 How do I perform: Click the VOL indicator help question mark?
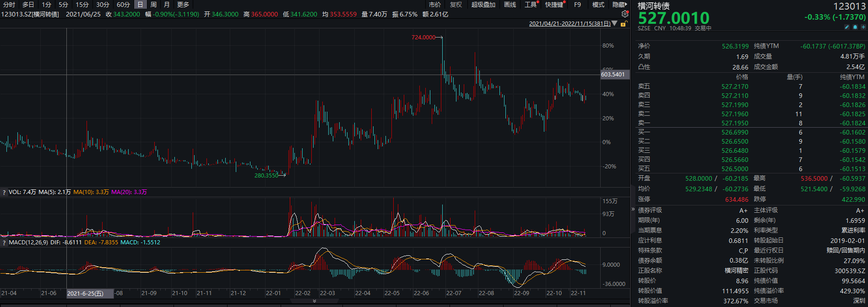tap(4, 193)
